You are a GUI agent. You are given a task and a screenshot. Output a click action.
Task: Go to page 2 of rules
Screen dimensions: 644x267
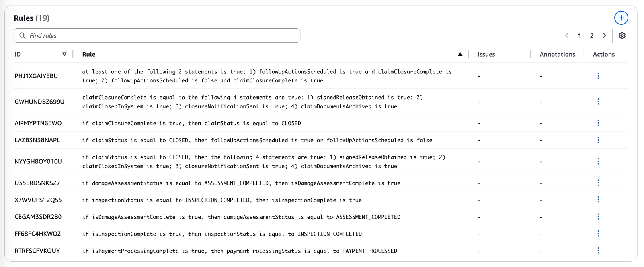point(592,35)
